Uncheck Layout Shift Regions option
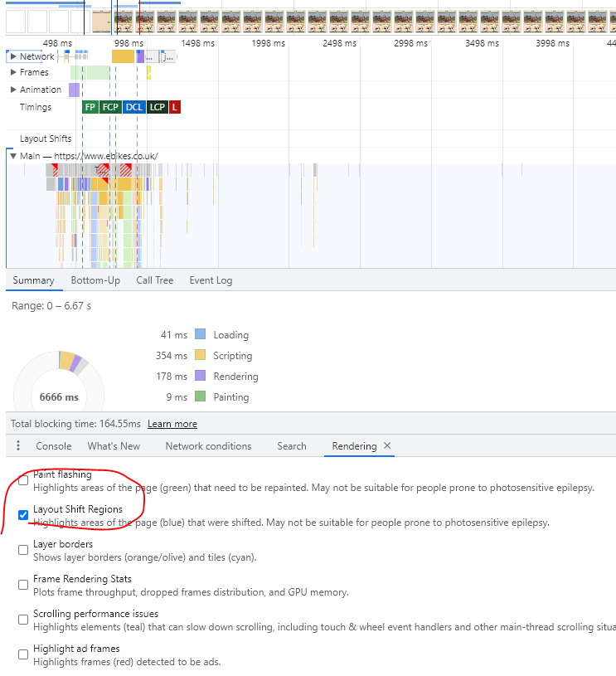 (x=23, y=515)
